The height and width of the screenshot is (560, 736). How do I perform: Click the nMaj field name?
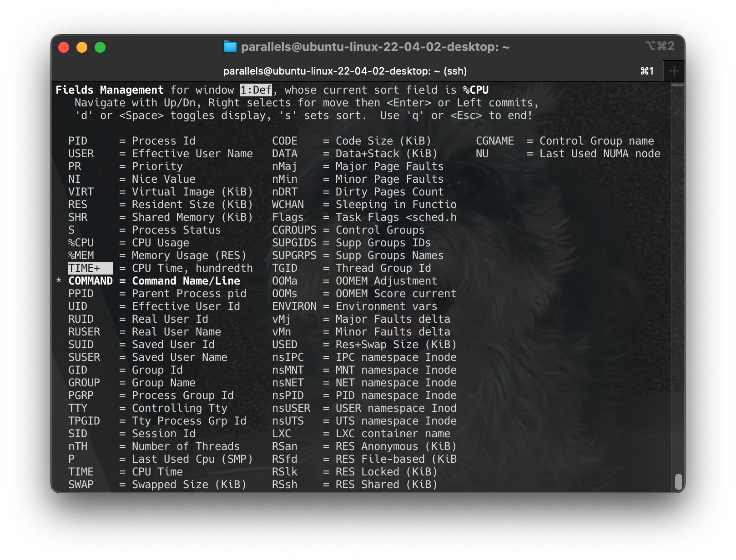285,166
